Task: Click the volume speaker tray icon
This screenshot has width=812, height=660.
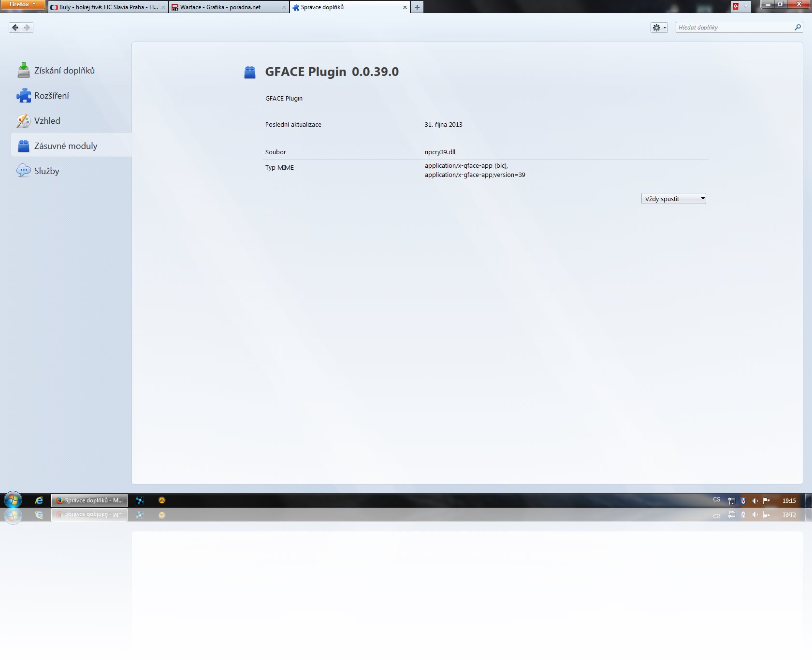Action: coord(755,500)
